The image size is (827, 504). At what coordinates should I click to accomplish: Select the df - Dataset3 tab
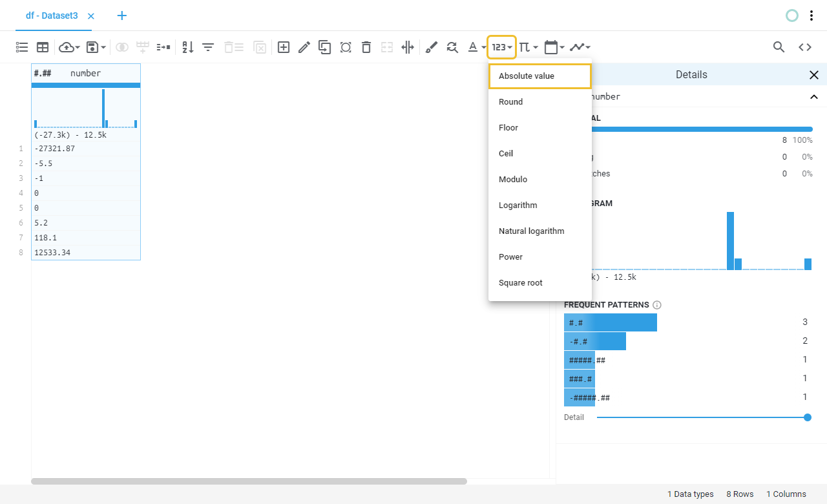coord(52,16)
